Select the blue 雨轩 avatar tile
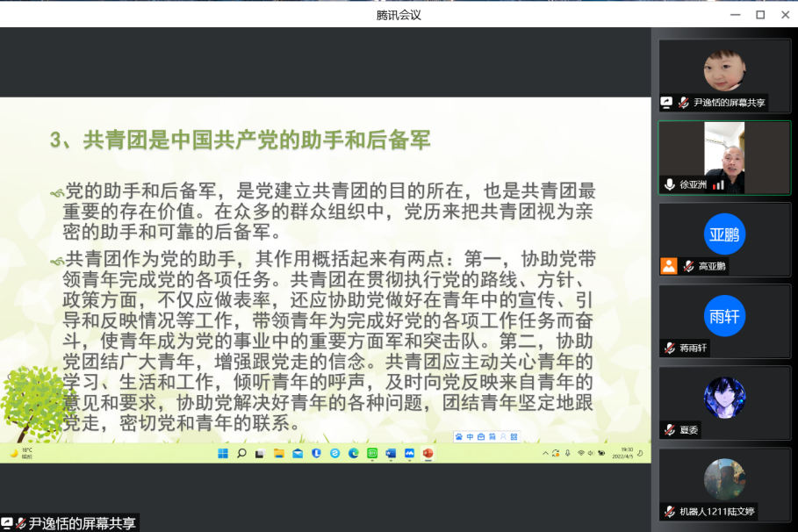Screen dimensions: 798x532 tap(724, 316)
